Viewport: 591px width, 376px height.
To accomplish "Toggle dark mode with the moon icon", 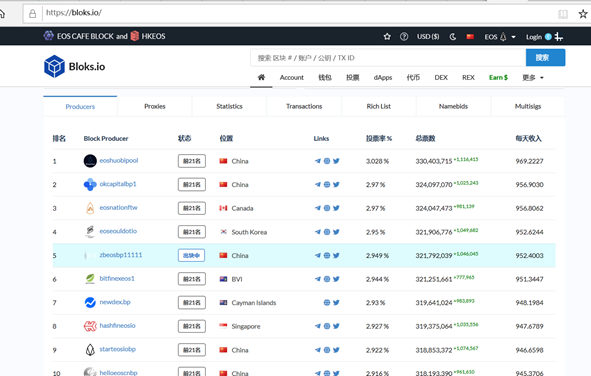I will pos(453,37).
